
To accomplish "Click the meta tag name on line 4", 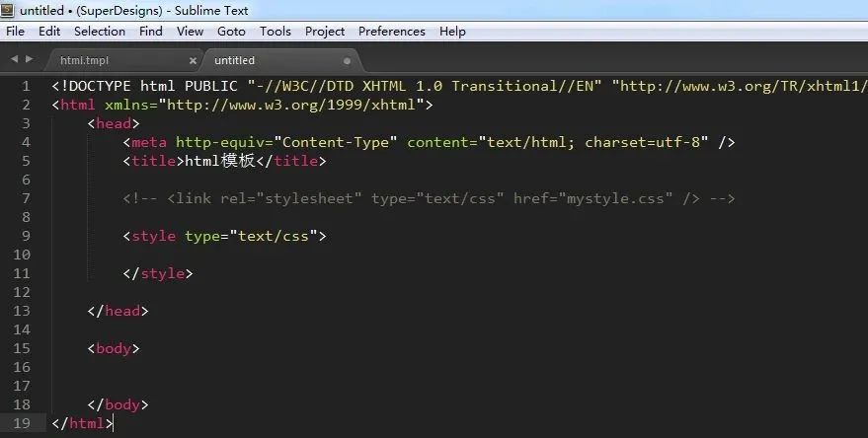I will click(149, 142).
